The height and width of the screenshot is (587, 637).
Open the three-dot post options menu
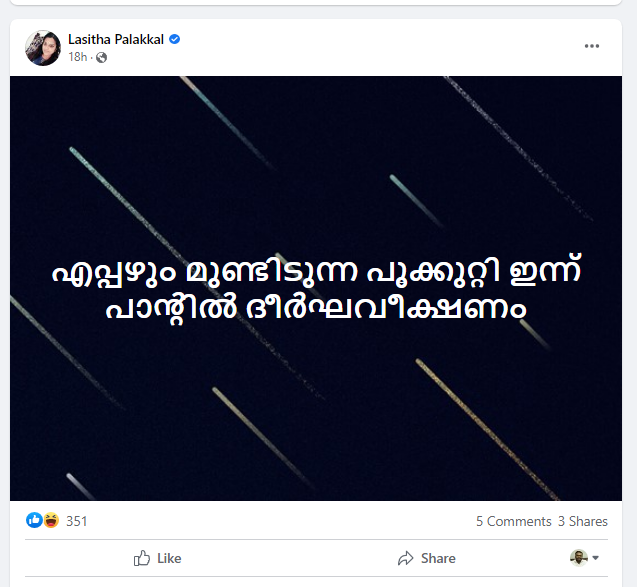coord(592,46)
